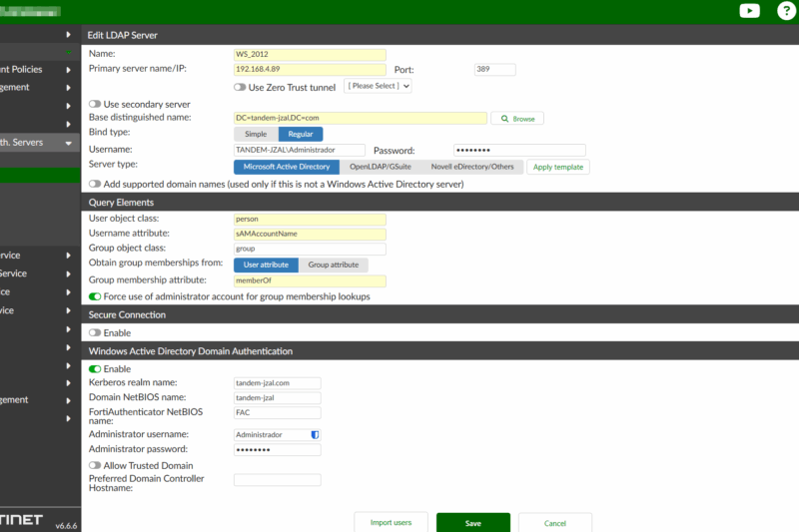Image resolution: width=799 pixels, height=532 pixels.
Task: Toggle Use secondary server switch
Action: (x=95, y=104)
